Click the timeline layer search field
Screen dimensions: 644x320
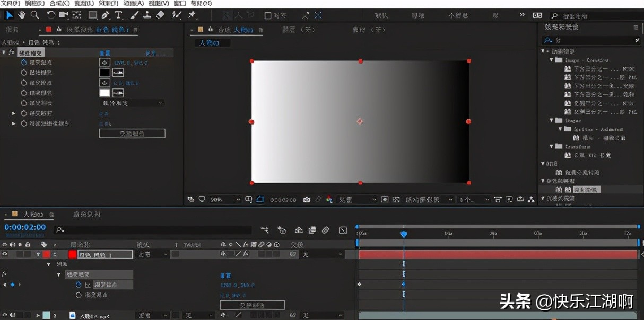[x=154, y=230]
